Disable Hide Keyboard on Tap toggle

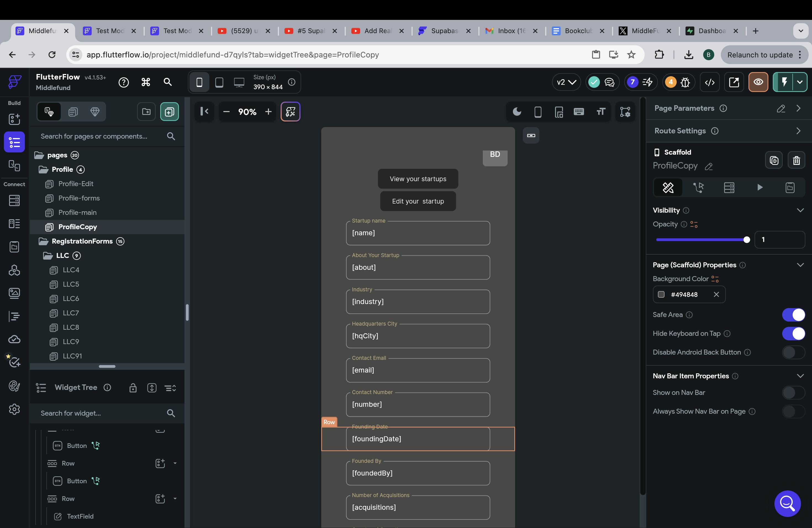[x=793, y=334]
